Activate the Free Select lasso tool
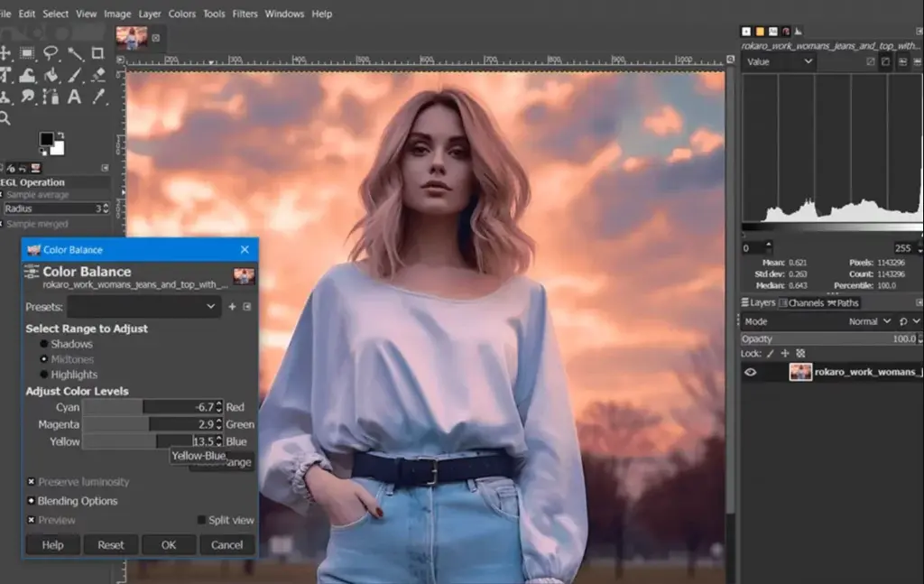 click(x=51, y=52)
